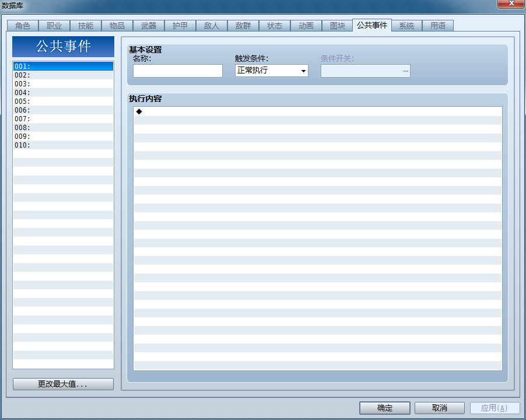Confirm with the 确定 button

click(385, 408)
